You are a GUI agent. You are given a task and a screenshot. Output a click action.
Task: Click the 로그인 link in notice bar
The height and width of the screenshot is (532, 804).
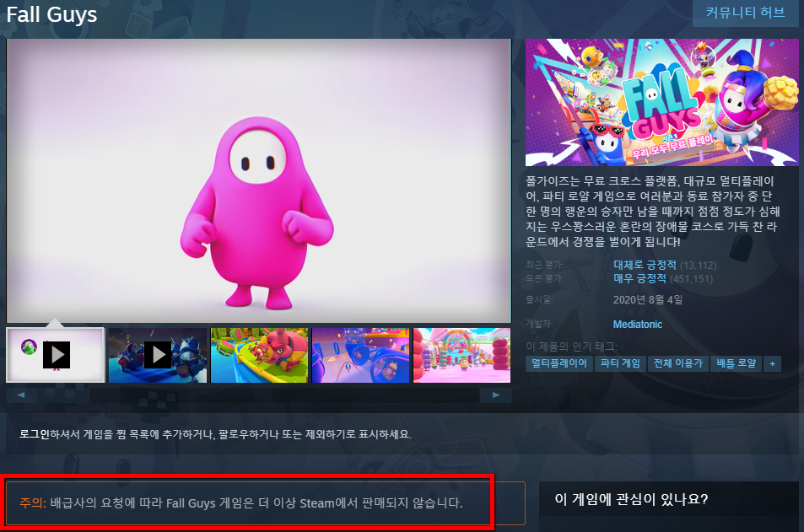tap(34, 434)
